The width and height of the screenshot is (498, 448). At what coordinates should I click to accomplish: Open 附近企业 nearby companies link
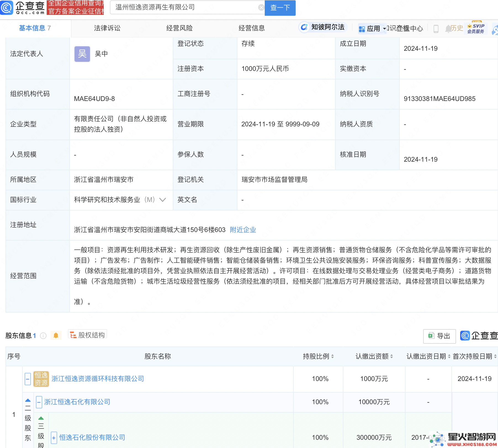click(243, 230)
